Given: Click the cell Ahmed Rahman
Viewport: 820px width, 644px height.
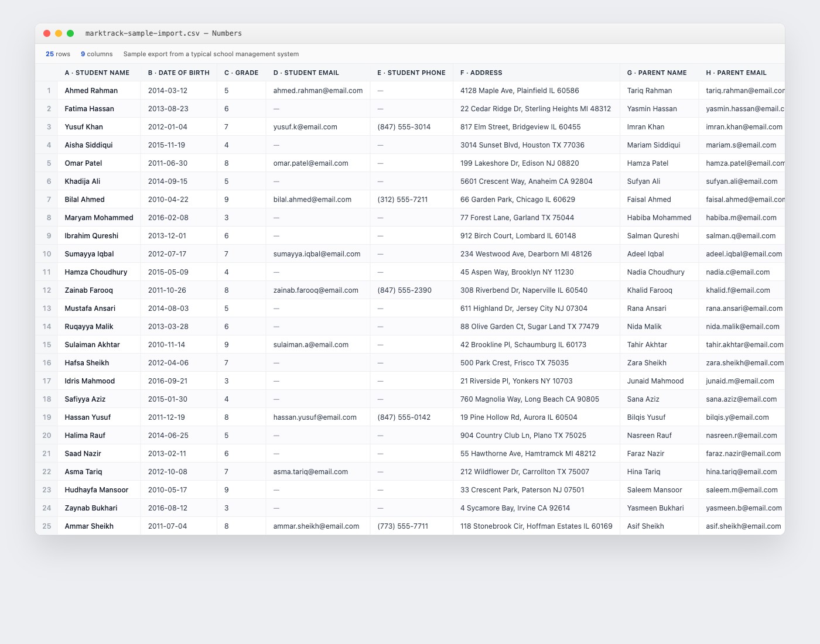Looking at the screenshot, I should coord(100,91).
